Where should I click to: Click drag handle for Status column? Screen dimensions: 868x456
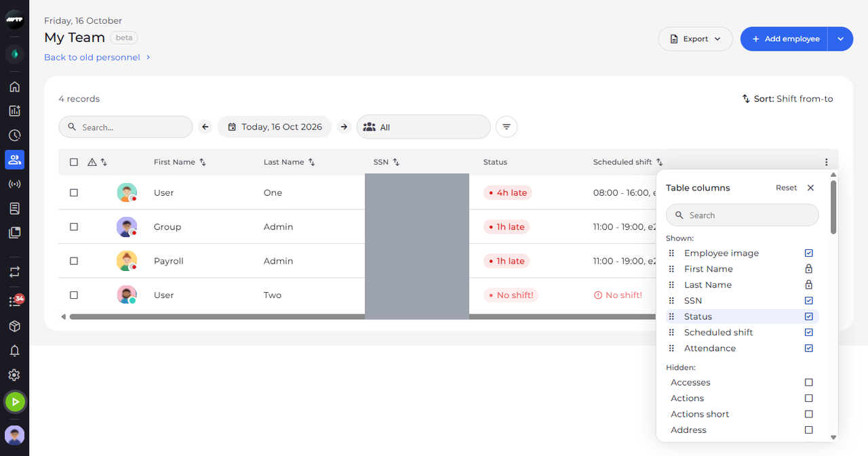click(671, 316)
